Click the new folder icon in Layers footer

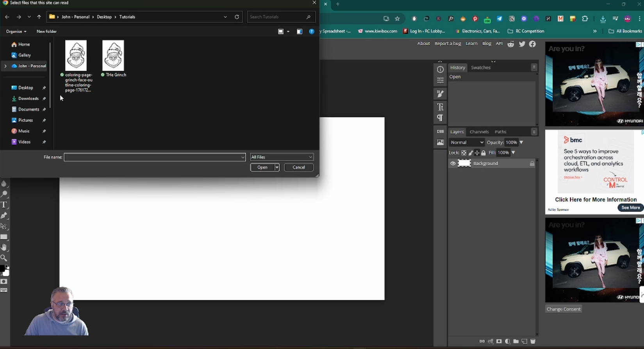(x=516, y=341)
